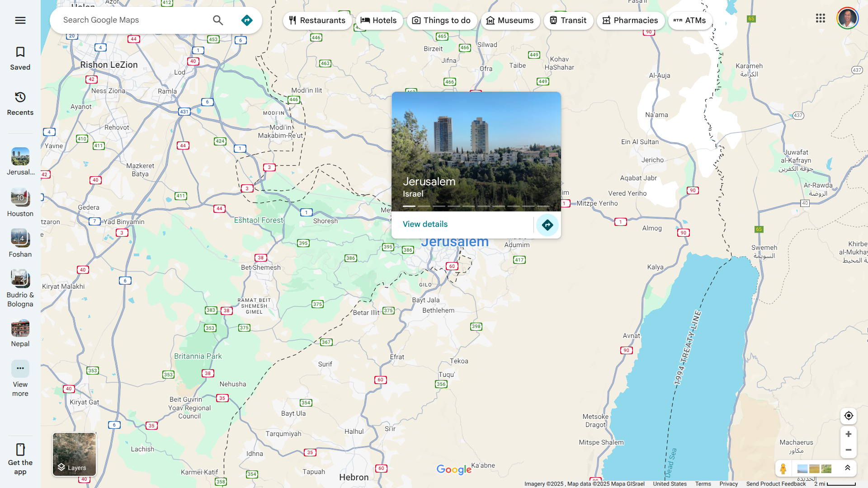Click the your-location target button
868x488 pixels.
coord(849,416)
